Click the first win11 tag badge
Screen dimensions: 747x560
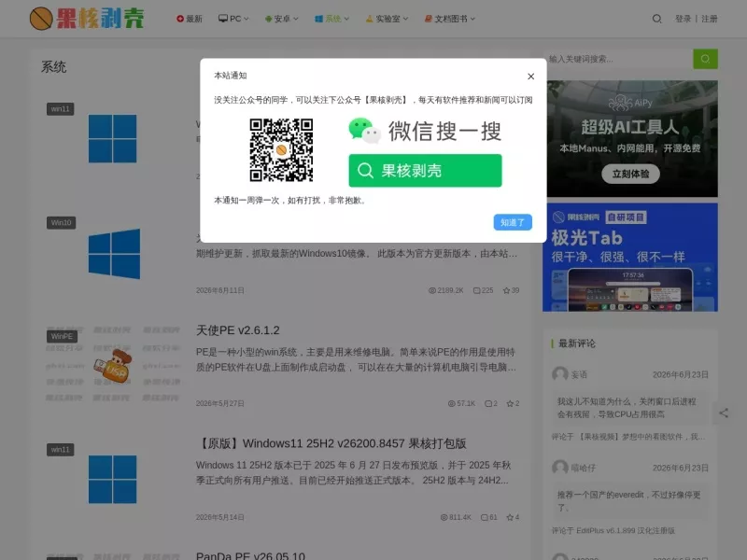click(60, 109)
